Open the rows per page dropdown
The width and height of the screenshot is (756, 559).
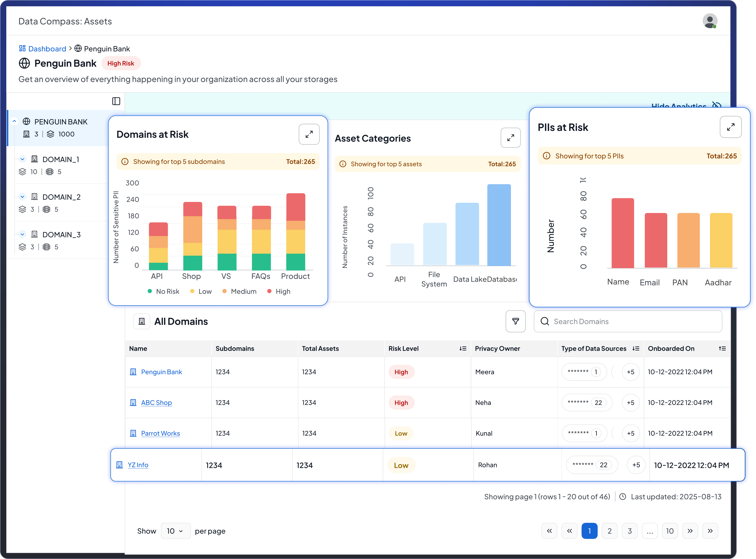point(175,531)
